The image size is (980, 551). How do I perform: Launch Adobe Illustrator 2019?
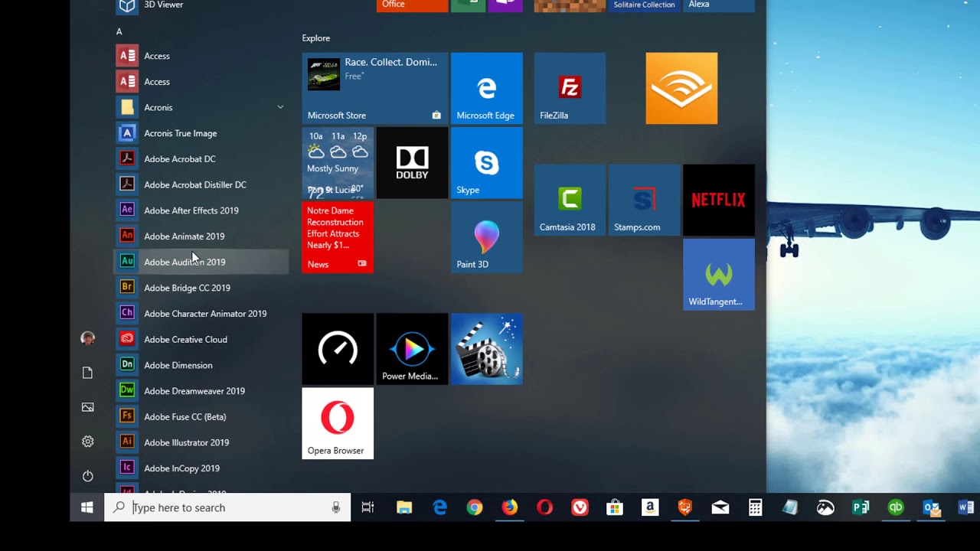tap(201, 442)
